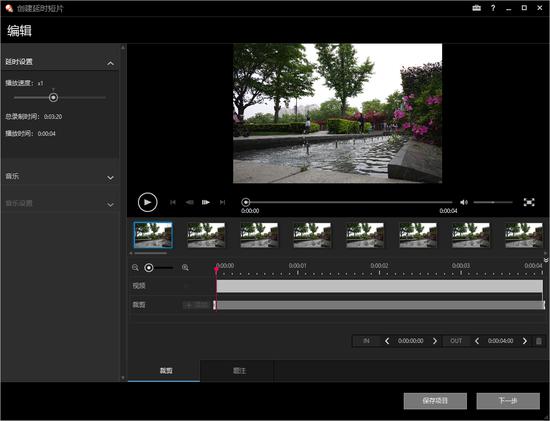Zoom out the timeline magnifier
Screen dimensions: 550x421
tap(135, 268)
